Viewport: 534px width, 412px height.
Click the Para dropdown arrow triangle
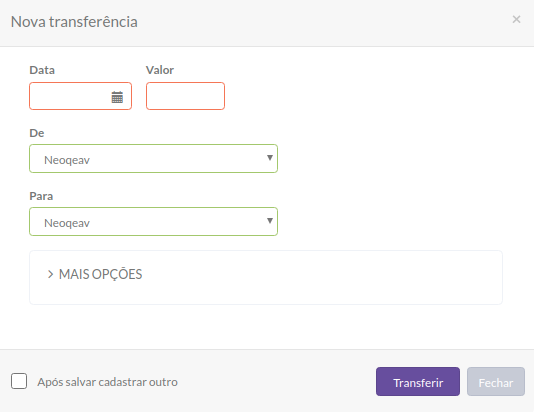pos(270,221)
